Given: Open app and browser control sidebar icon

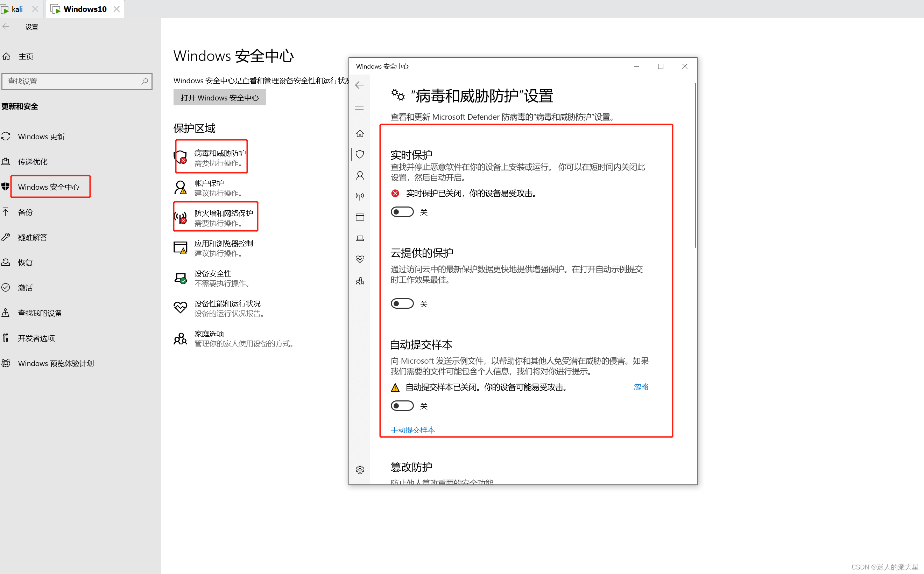Looking at the screenshot, I should tap(360, 217).
